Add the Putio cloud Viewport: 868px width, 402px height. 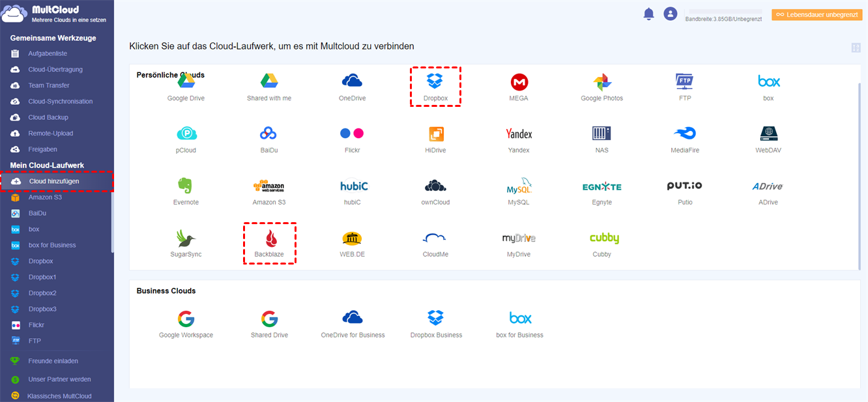(x=685, y=192)
